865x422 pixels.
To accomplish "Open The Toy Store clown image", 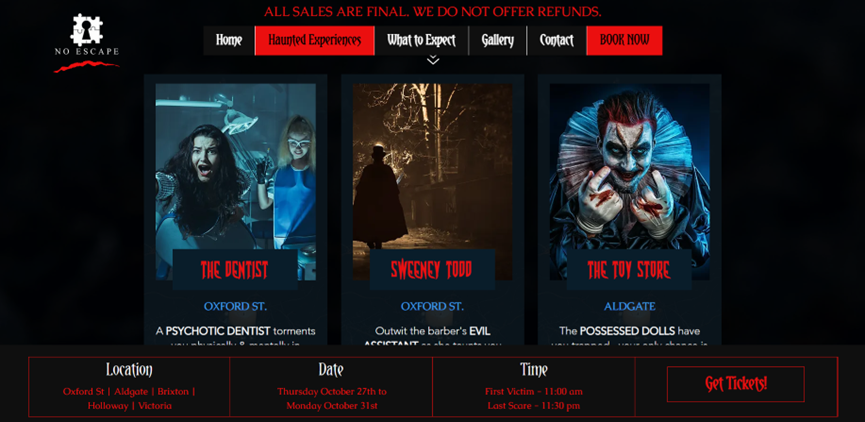I will pos(629,166).
